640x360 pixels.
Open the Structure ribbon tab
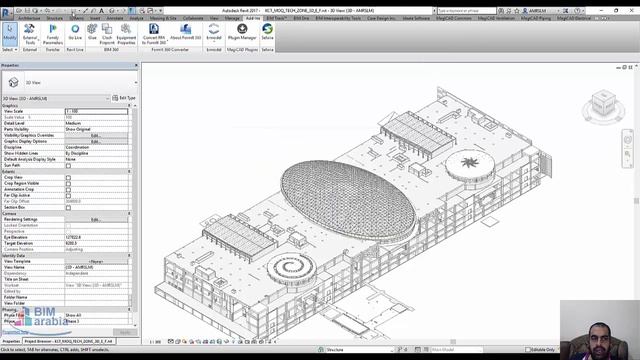tap(54, 18)
